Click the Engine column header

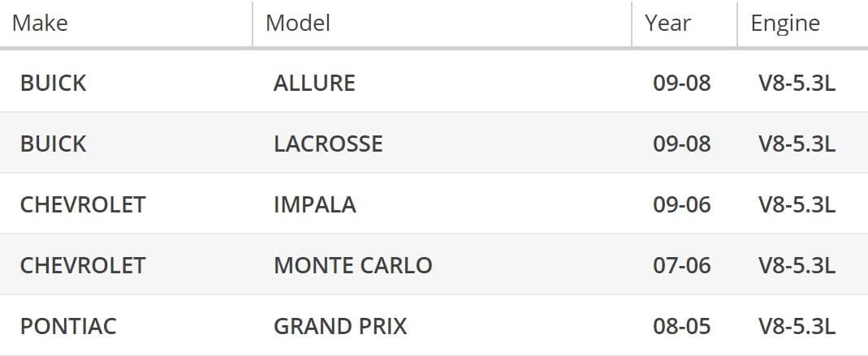784,23
